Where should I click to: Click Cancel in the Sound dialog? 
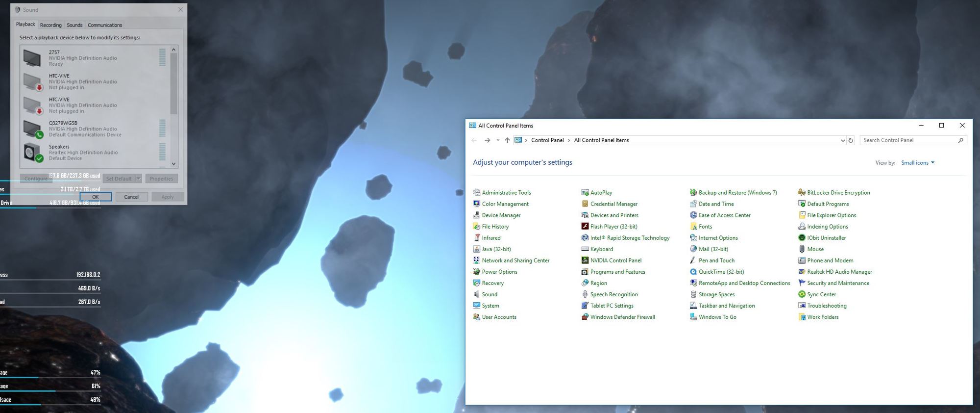tap(131, 197)
